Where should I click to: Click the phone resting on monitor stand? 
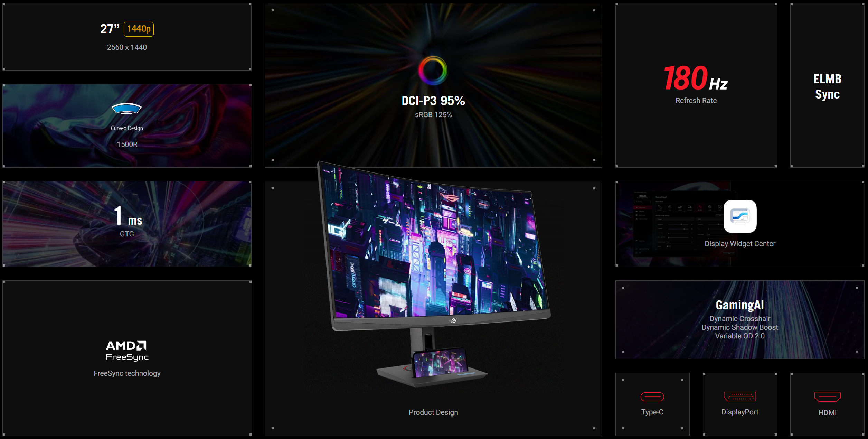pos(440,362)
